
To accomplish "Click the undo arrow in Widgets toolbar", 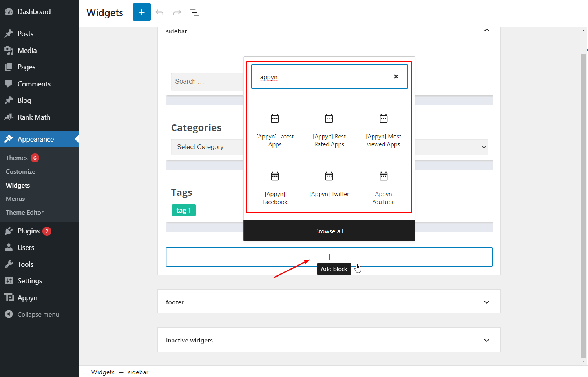I will click(x=159, y=12).
